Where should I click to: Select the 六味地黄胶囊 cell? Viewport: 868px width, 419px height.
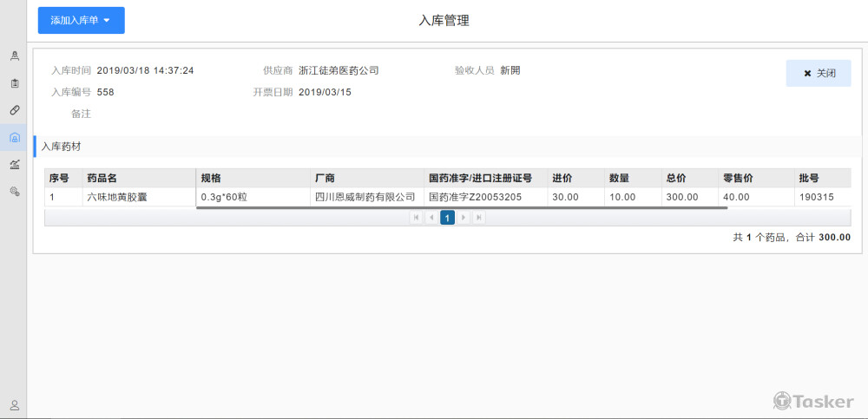(x=139, y=197)
